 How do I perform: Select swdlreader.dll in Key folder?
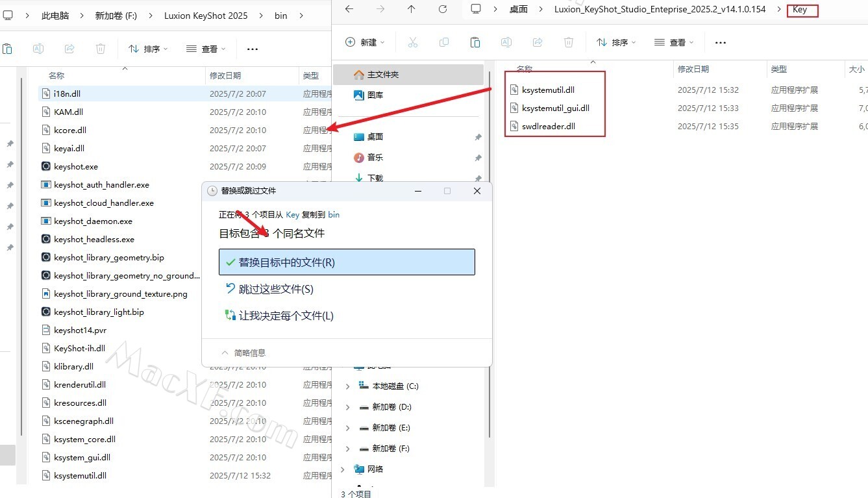pyautogui.click(x=549, y=126)
